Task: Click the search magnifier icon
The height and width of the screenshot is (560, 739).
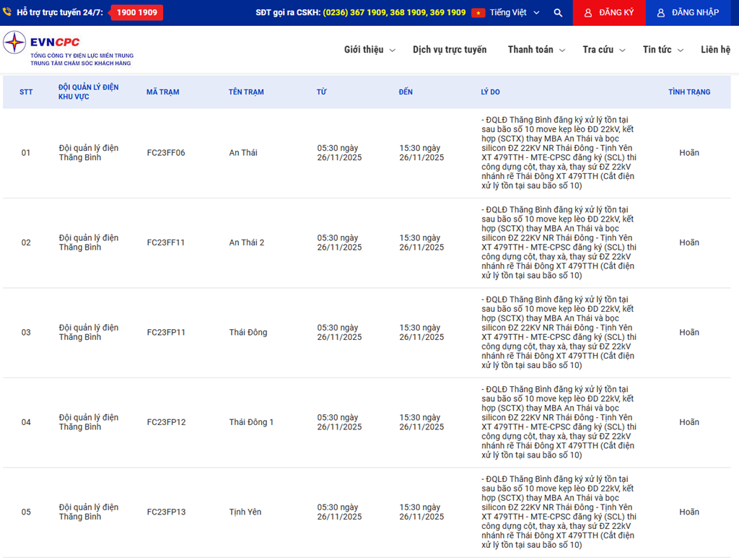Action: (x=558, y=13)
